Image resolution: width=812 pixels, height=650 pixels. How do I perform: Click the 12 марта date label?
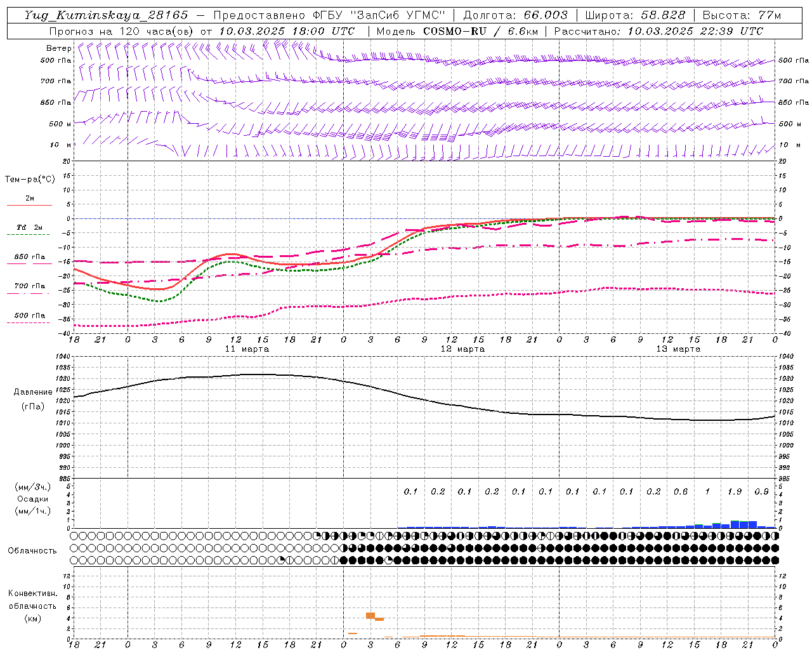(x=462, y=349)
